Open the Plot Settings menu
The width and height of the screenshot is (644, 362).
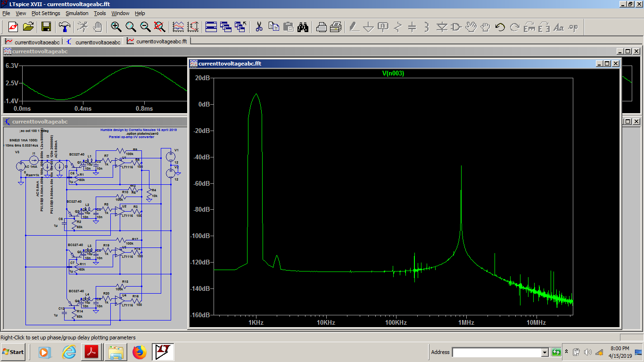pyautogui.click(x=46, y=13)
